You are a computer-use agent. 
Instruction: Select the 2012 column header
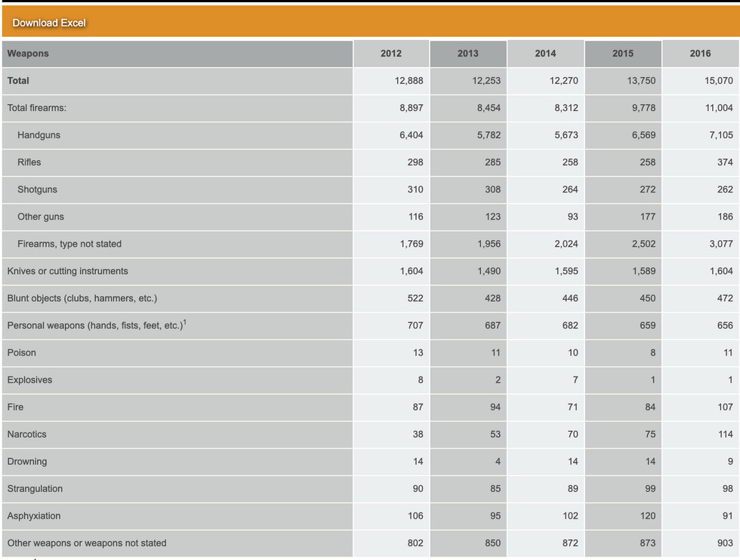coord(391,54)
